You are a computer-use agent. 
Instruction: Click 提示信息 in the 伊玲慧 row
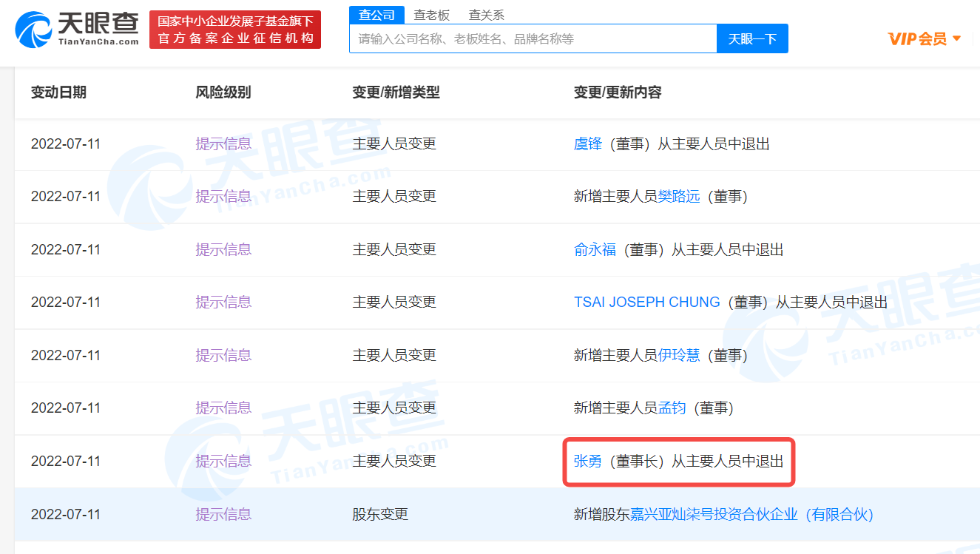[x=223, y=356]
